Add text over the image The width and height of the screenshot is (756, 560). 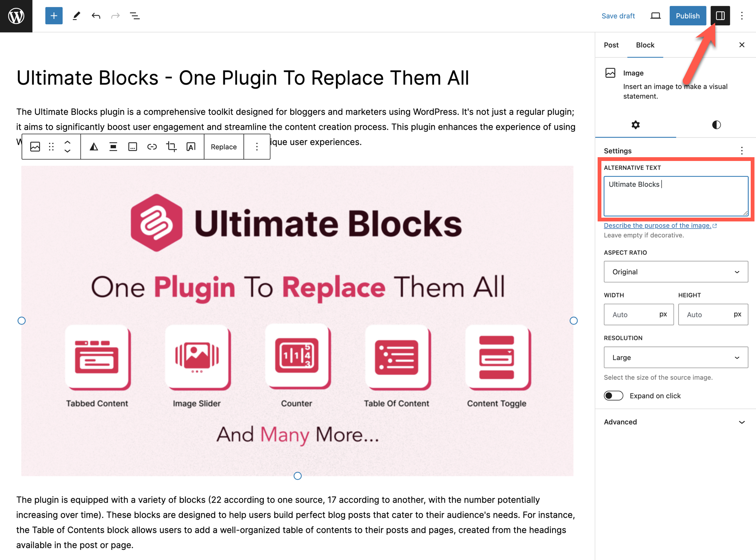point(191,147)
